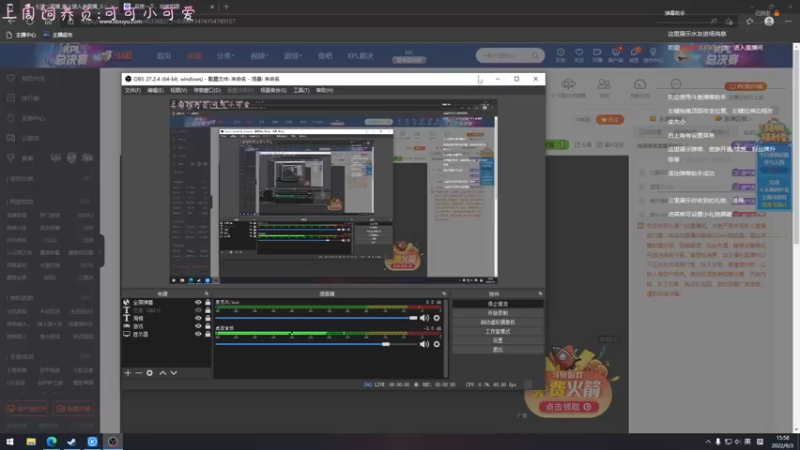Image resolution: width=800 pixels, height=450 pixels.
Task: Toggle lock on the 游戏 source
Action: pos(208,326)
